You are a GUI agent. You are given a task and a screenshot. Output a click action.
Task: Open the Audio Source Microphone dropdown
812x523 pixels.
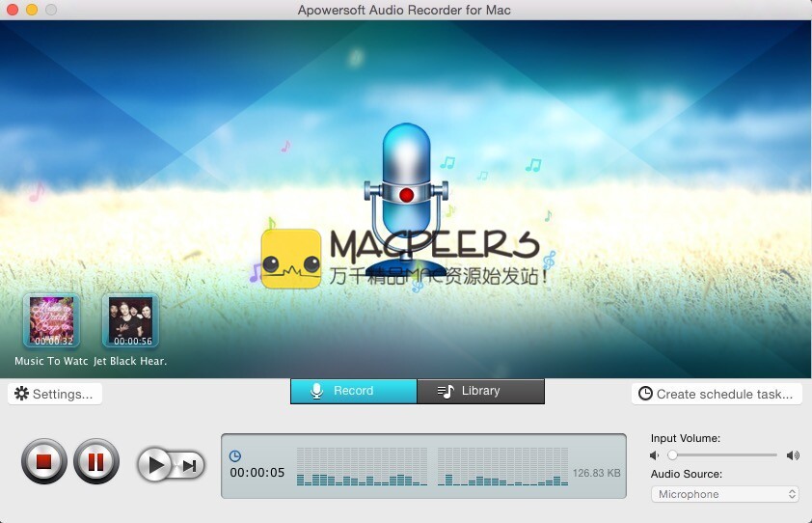click(725, 494)
